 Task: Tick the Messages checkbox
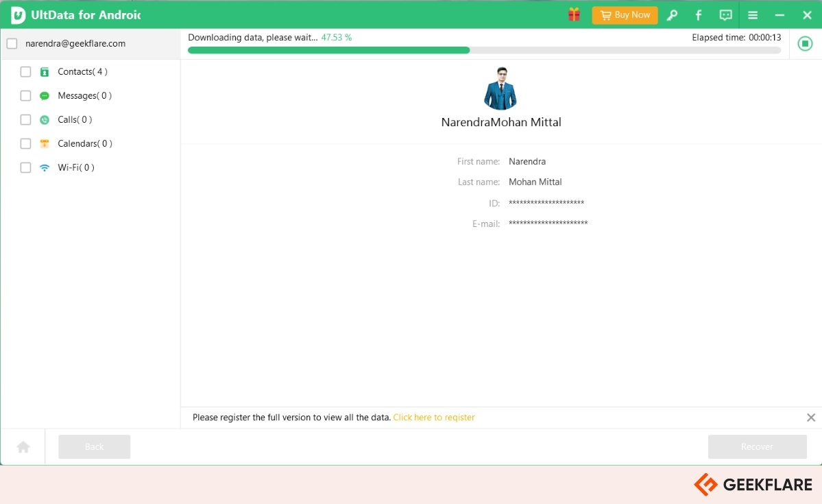25,95
